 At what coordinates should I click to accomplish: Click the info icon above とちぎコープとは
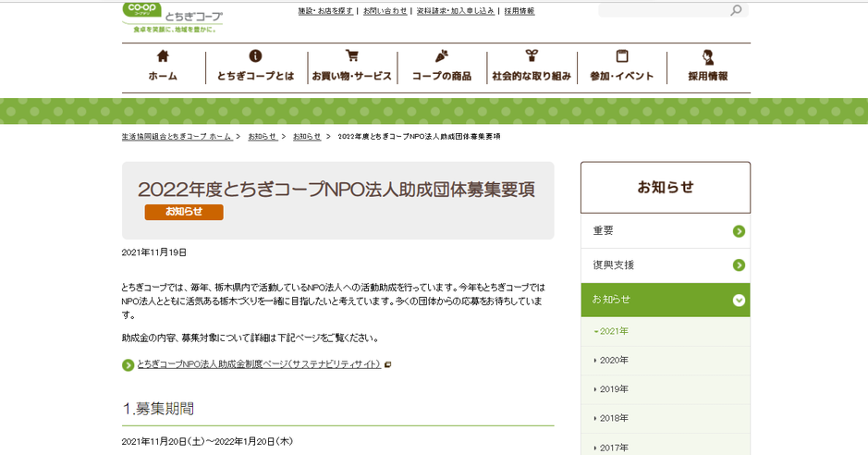pos(255,55)
